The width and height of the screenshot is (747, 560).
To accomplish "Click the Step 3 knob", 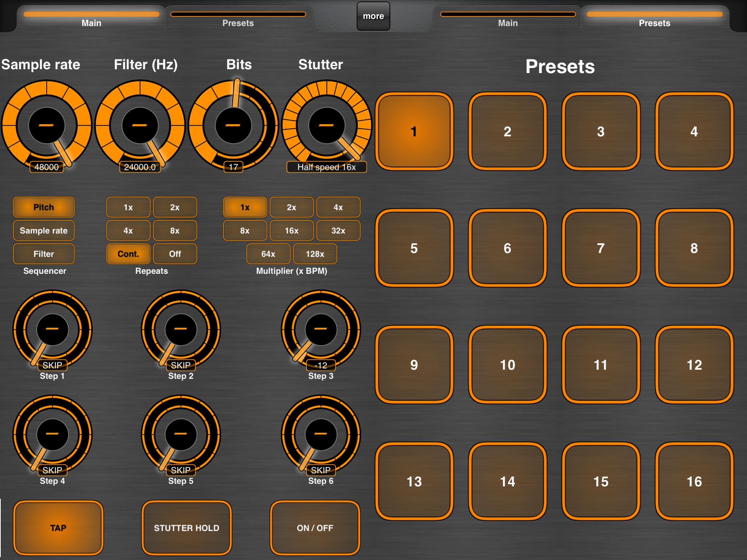I will 321,330.
